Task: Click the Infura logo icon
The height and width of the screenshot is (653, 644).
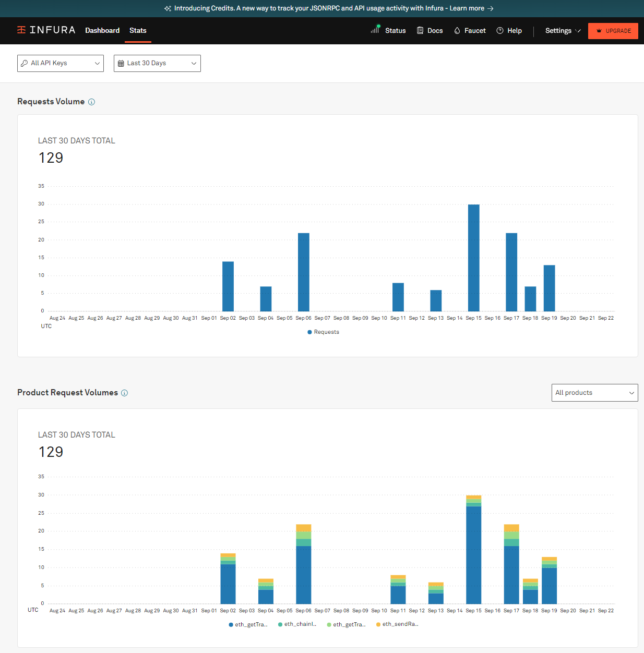Action: pos(21,30)
